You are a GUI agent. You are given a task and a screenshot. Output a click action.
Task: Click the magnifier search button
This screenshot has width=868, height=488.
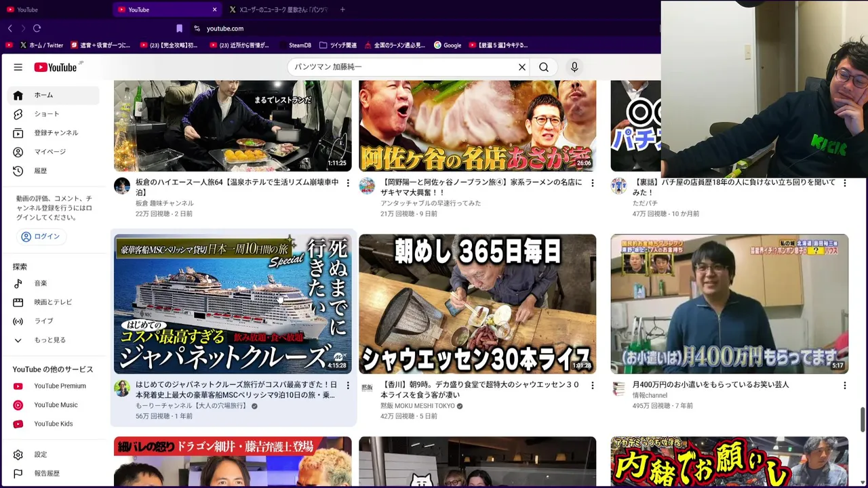[x=544, y=67]
